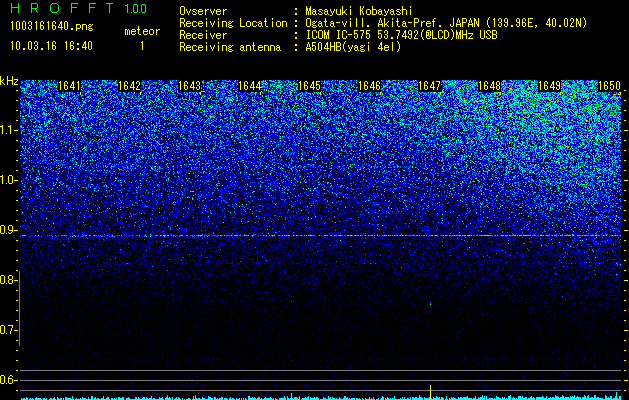This screenshot has width=629, height=400.
Task: Select observer name Masayuki Kobayashi
Action: pyautogui.click(x=359, y=11)
